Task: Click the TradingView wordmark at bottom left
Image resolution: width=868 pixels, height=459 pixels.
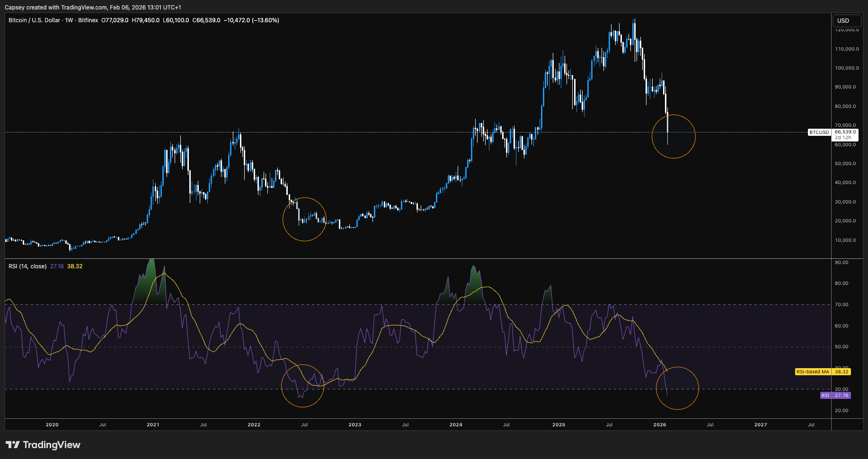Action: pyautogui.click(x=52, y=445)
